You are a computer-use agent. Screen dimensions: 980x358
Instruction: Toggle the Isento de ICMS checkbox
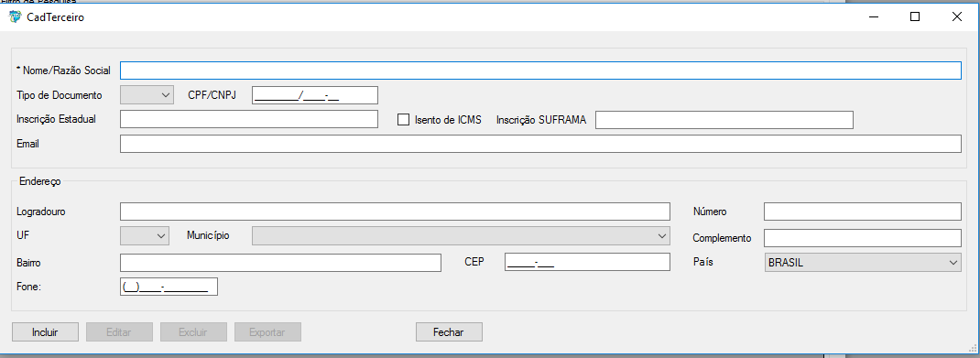click(x=403, y=120)
